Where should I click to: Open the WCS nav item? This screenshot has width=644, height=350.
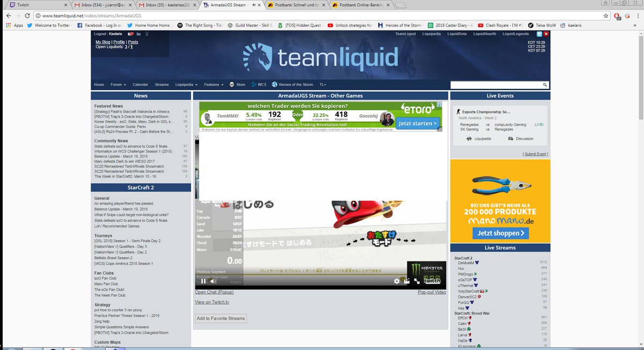(258, 84)
